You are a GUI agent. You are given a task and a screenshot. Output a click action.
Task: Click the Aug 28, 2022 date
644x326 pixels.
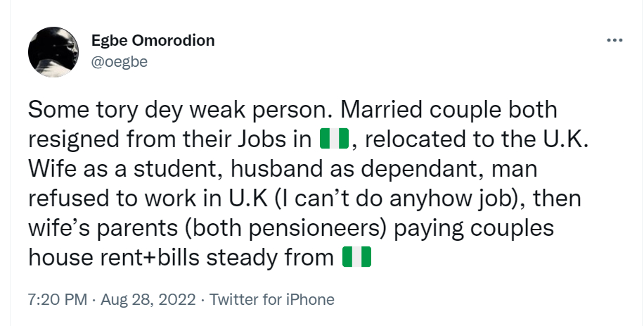(146, 299)
